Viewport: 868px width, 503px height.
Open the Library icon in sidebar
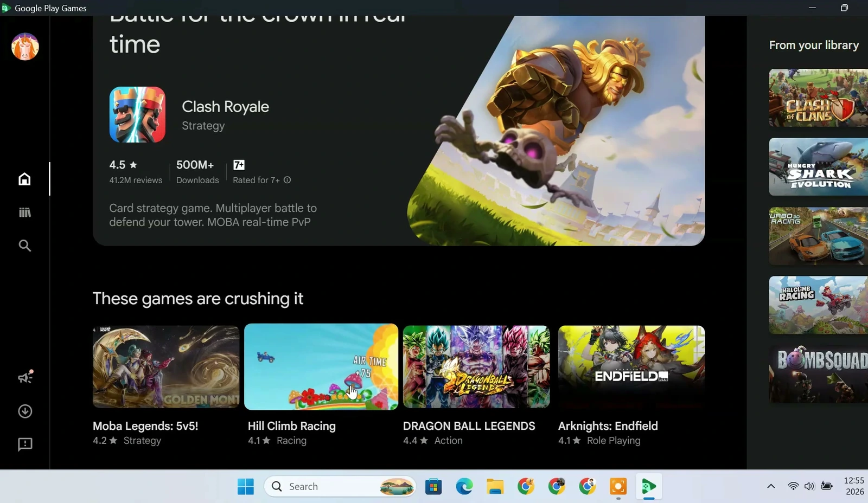[24, 212]
